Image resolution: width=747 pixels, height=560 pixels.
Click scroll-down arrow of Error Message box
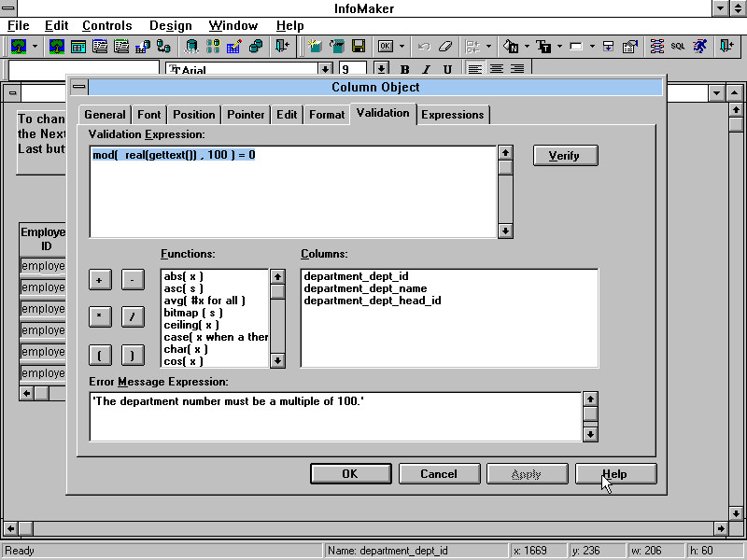tap(590, 434)
